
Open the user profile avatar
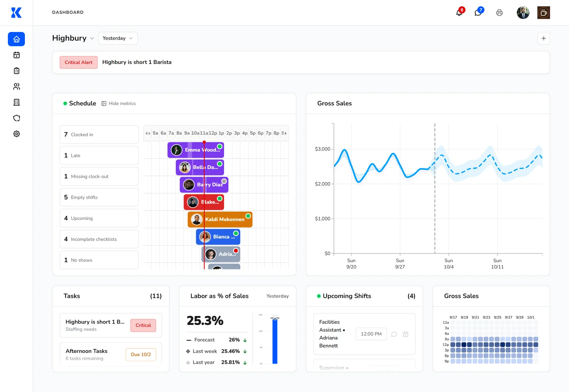pyautogui.click(x=523, y=13)
